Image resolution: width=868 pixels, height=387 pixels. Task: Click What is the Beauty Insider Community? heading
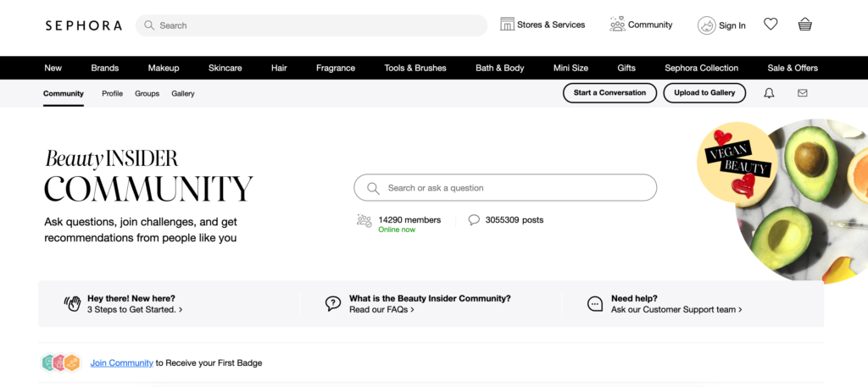coord(430,299)
